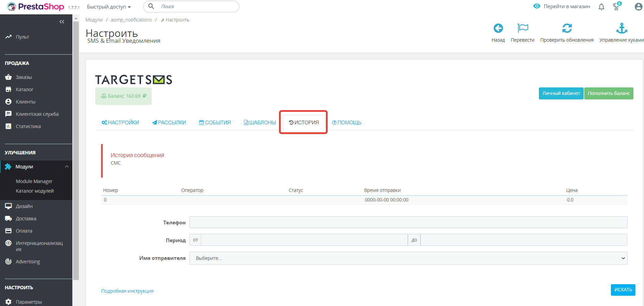Open Интернационализация menu item
The height and width of the screenshot is (306, 644).
pyautogui.click(x=39, y=246)
